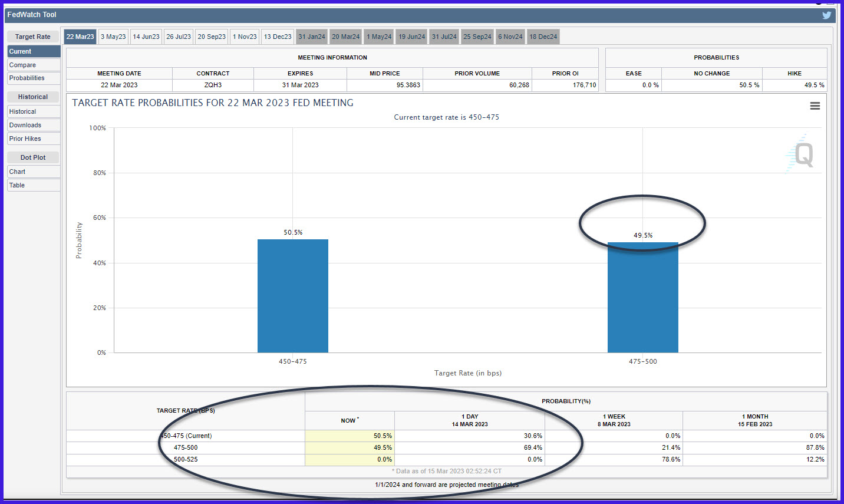Click the PRIOR VOLUME column header
Screen dimensions: 844x504
477,73
